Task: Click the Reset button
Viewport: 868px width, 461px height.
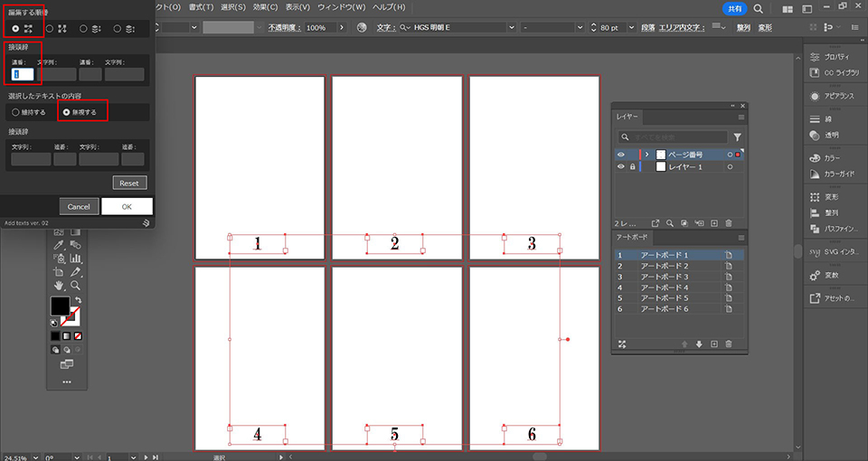Action: point(129,183)
